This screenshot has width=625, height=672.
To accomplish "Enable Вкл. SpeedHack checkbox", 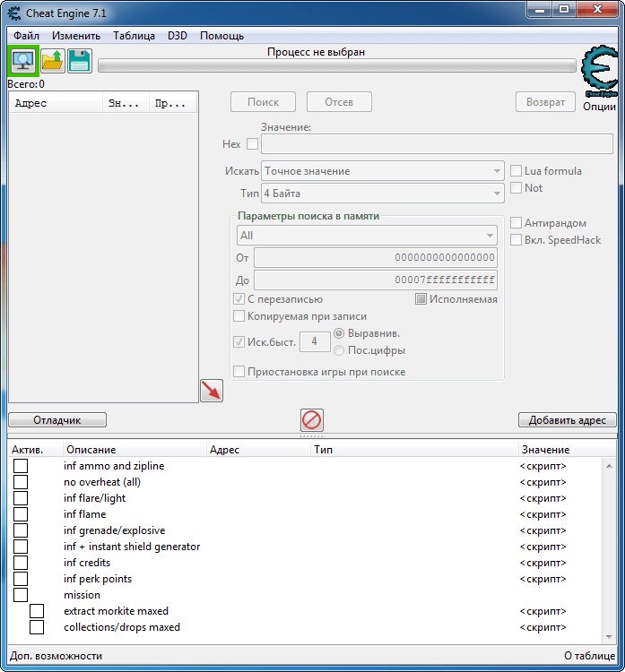I will tap(516, 240).
